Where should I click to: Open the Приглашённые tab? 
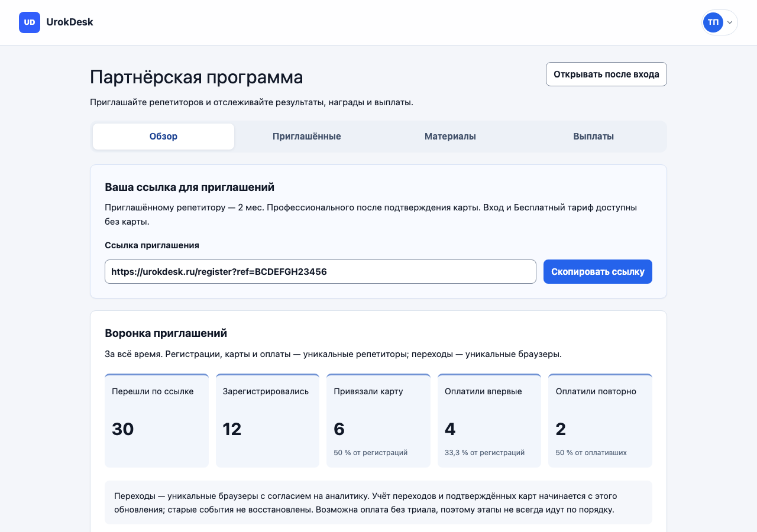point(306,137)
